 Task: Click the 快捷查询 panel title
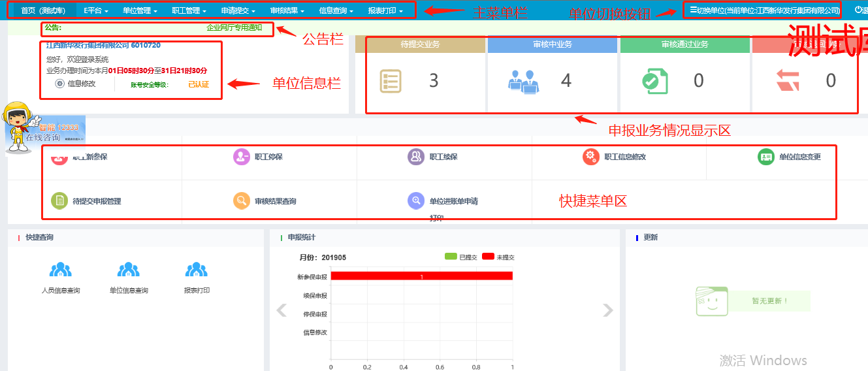coord(39,237)
